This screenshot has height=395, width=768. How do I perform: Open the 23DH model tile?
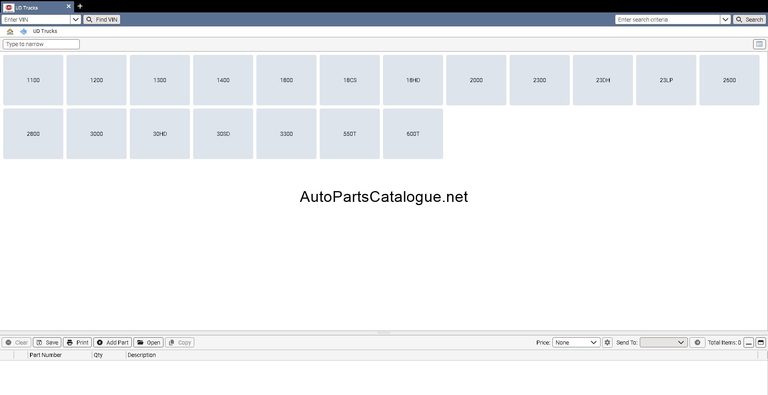click(x=603, y=80)
